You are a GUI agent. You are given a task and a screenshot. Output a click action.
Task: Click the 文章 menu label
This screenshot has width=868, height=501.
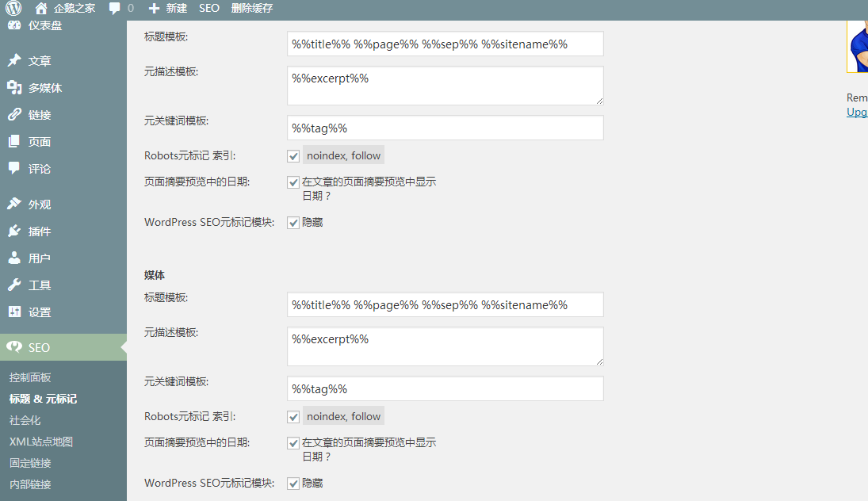(x=40, y=61)
